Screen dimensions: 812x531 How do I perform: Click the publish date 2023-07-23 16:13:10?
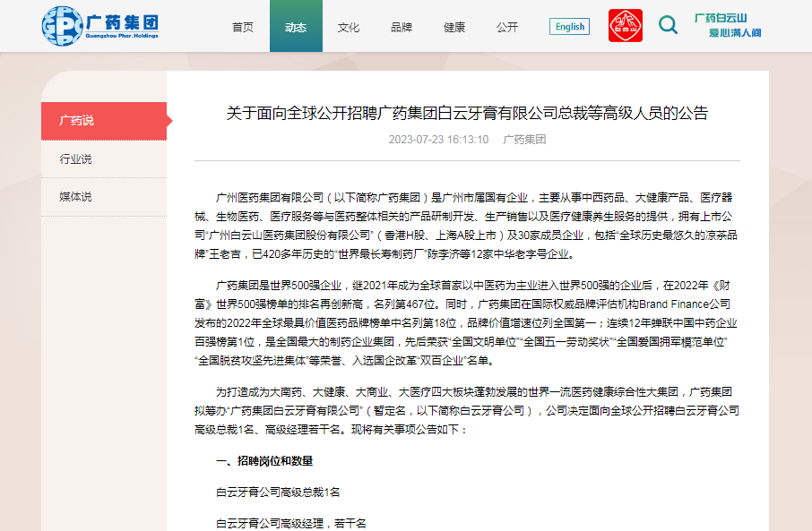pos(438,140)
